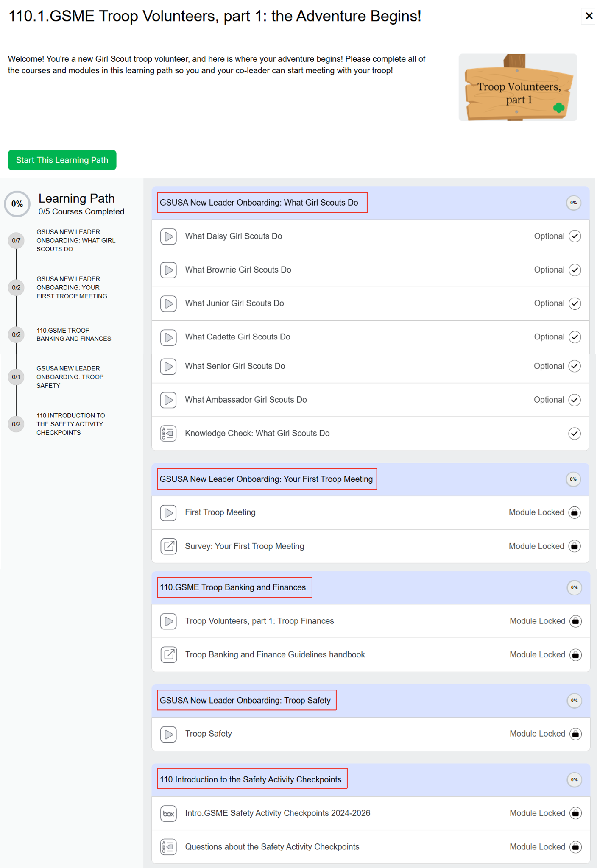Screen dimensions: 597x868
Task: Click the box icon for Intro.GSME Safety Activity Checkpoints
Action: [168, 813]
